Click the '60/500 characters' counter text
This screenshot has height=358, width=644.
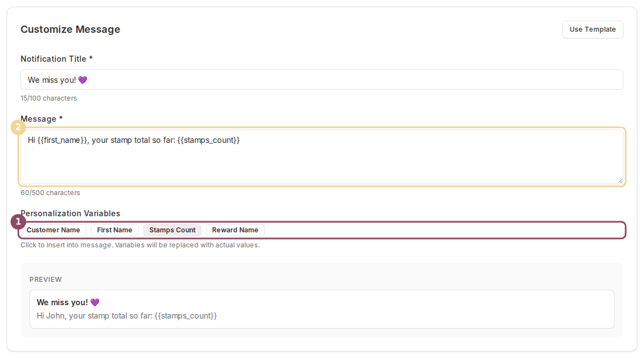(50, 193)
